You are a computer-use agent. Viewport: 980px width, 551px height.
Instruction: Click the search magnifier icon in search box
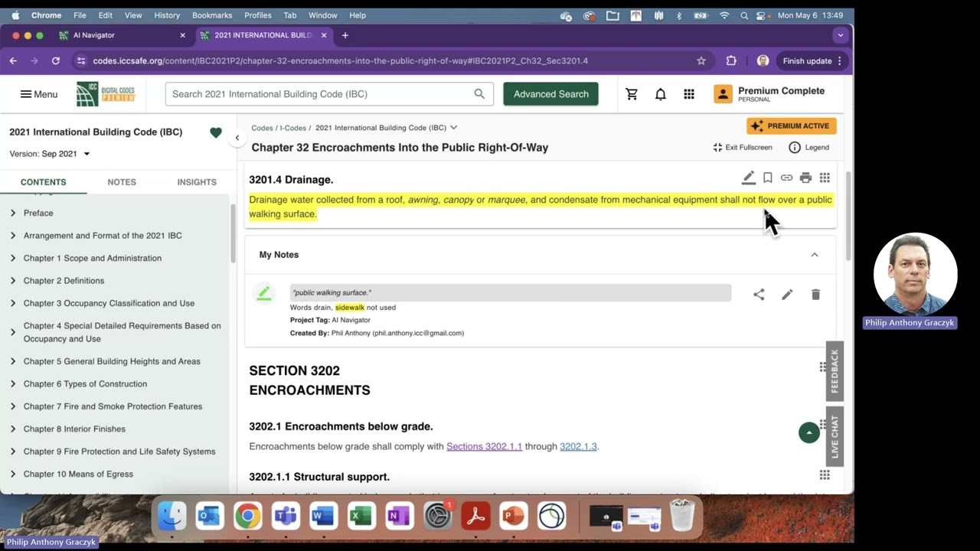[x=479, y=94]
